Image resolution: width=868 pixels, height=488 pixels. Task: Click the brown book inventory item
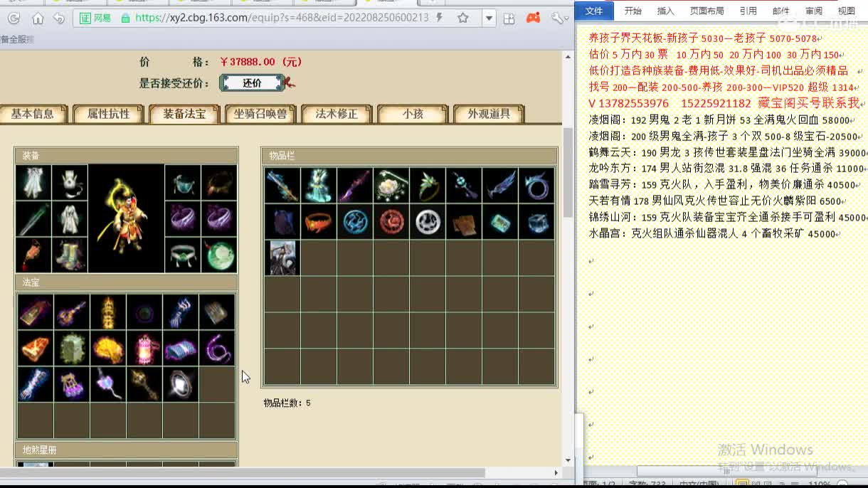[x=463, y=221]
